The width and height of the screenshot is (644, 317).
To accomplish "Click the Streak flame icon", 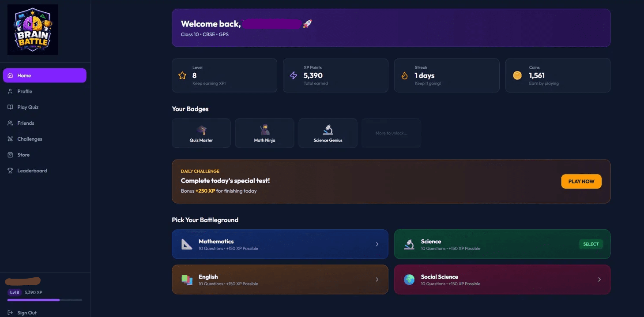I will point(405,75).
